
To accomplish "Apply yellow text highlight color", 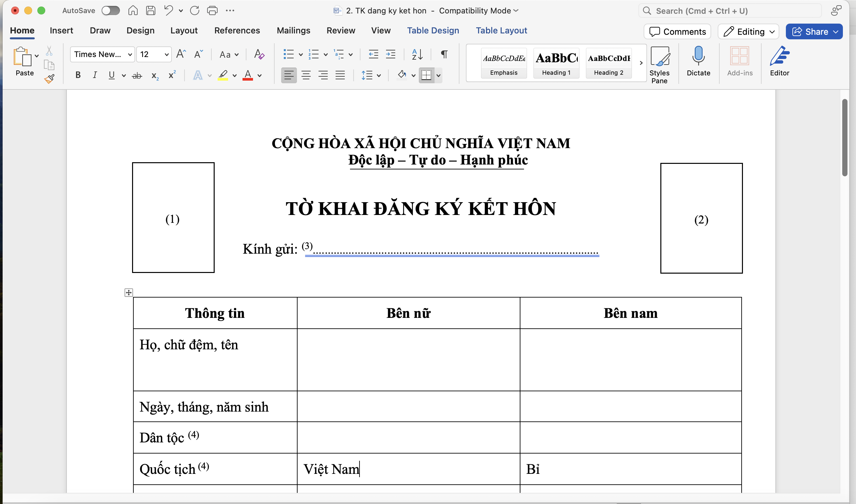I will coord(223,75).
